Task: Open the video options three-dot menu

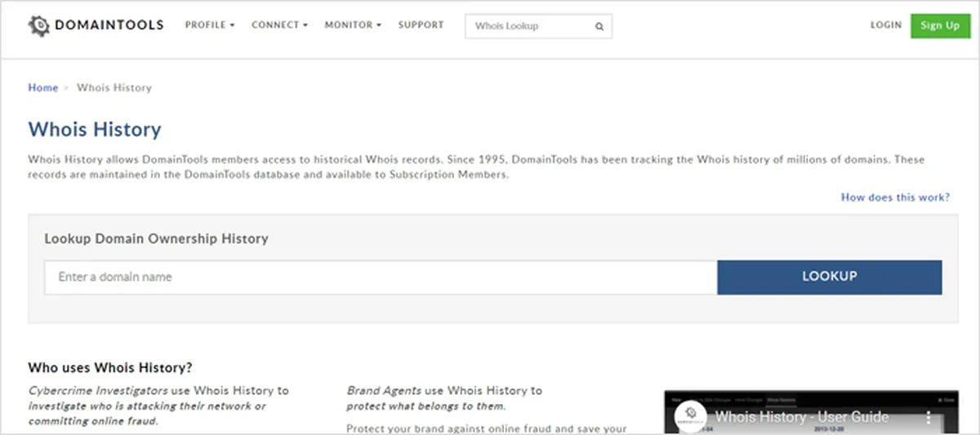Action: tap(928, 417)
